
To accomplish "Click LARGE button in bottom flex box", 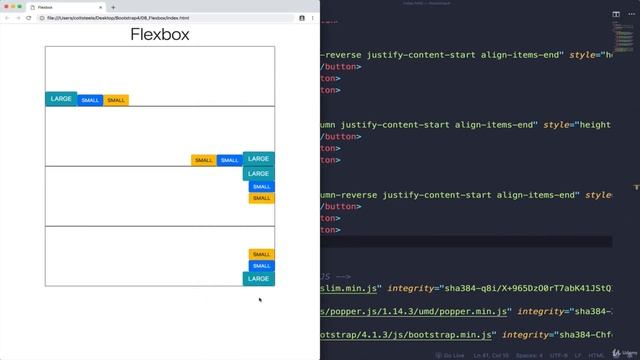I will [x=258, y=279].
